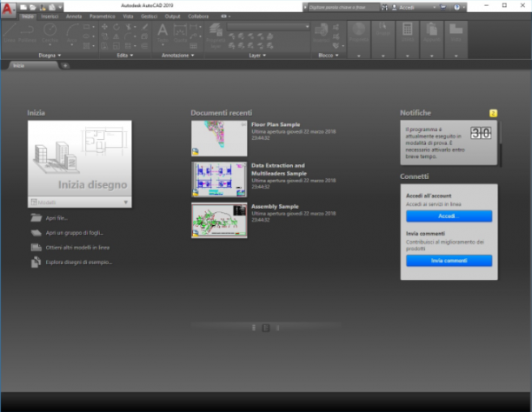Screen dimensions: 532x412
Task: Open the layer selection combo box
Action: point(268,26)
